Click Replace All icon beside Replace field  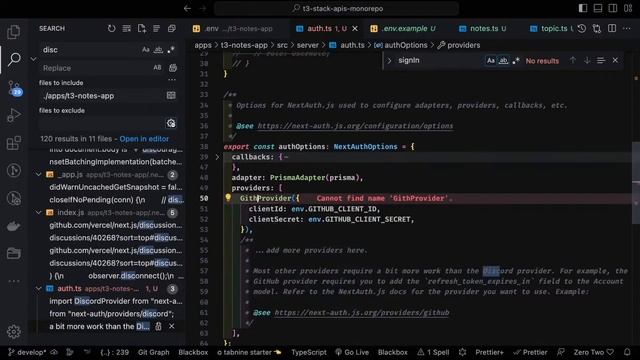(173, 68)
